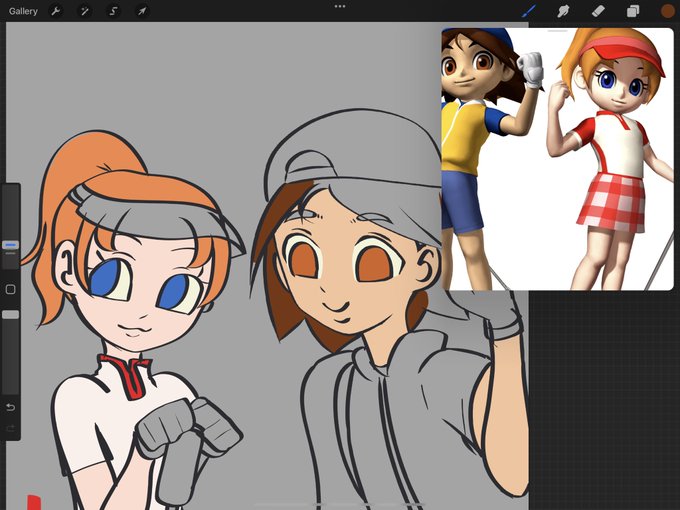Open the active color picker swatch
The image size is (680, 510).
coord(667,11)
